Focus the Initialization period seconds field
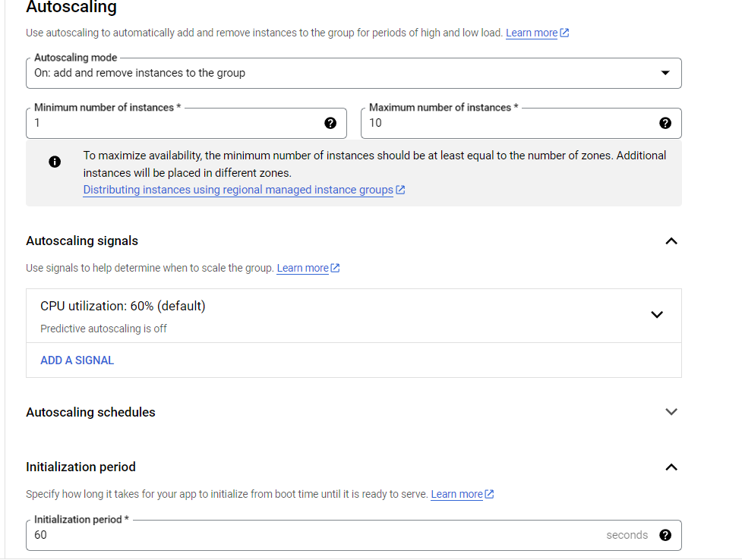 pyautogui.click(x=353, y=535)
